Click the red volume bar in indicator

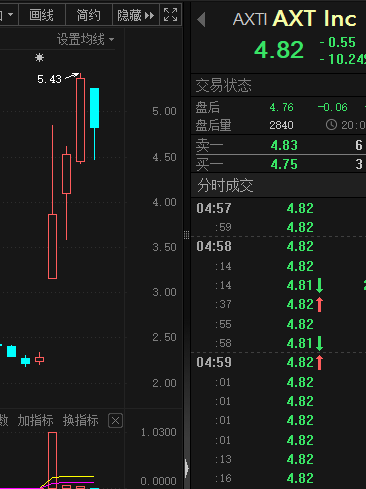pos(52,460)
